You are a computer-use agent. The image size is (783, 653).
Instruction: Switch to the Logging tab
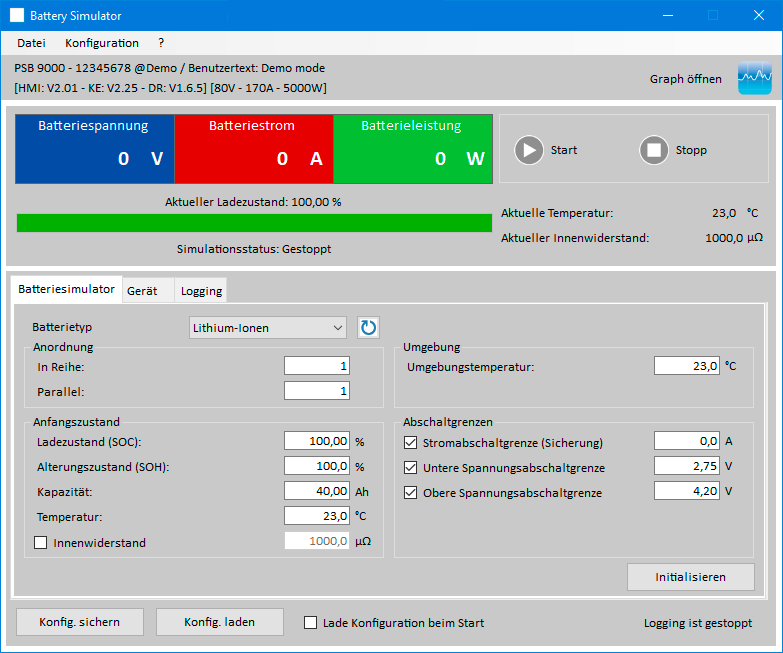click(201, 291)
